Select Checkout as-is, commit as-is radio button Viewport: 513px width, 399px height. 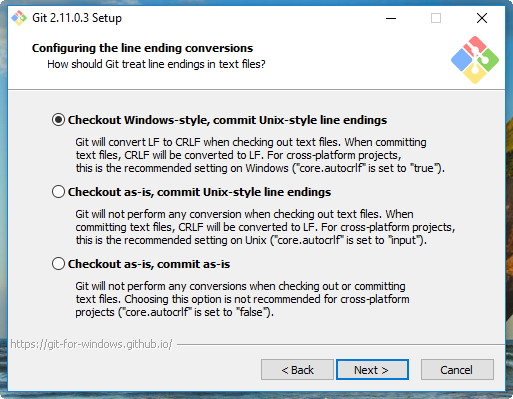point(58,264)
